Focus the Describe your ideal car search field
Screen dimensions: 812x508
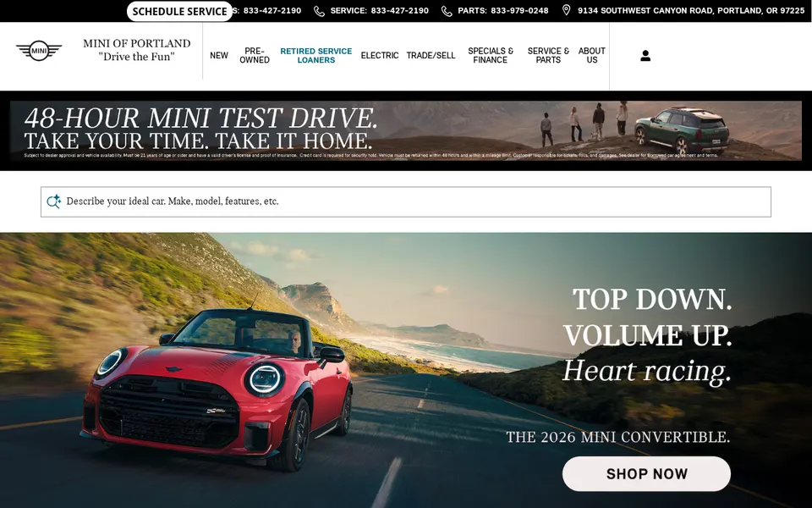click(406, 202)
